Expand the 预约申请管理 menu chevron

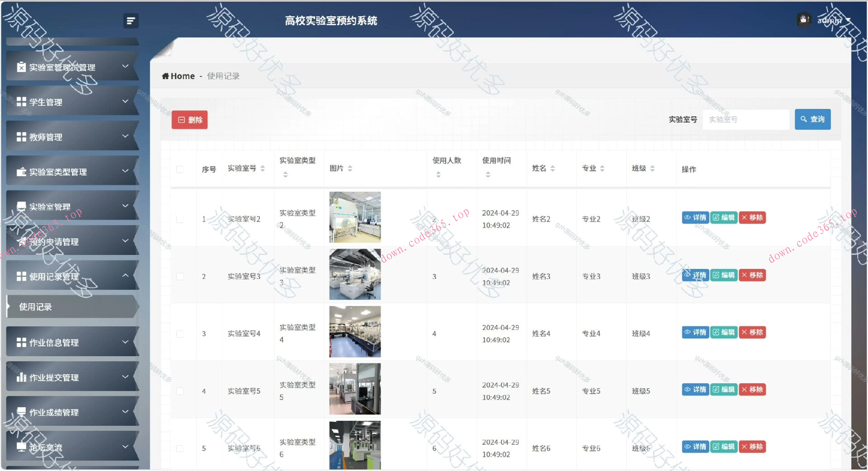pos(125,241)
